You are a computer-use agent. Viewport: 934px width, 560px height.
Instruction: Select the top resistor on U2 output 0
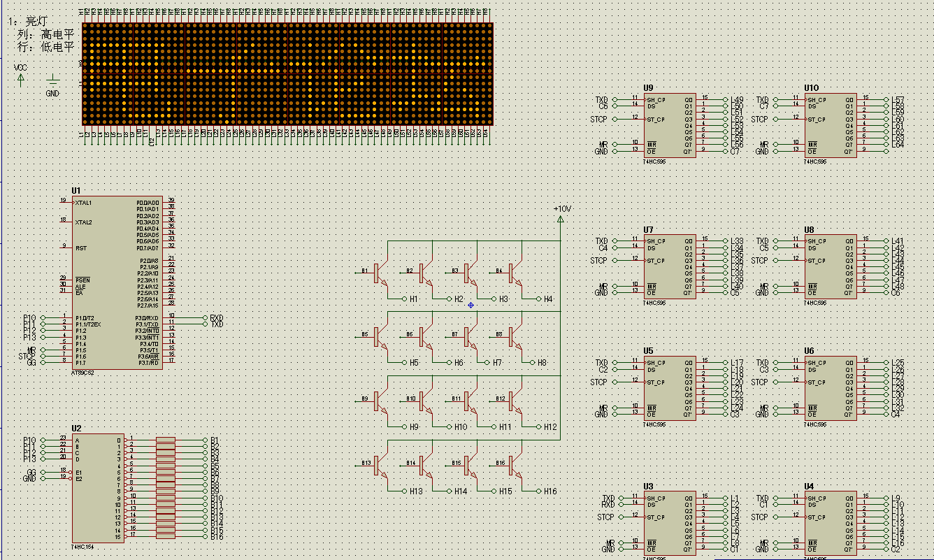point(166,440)
